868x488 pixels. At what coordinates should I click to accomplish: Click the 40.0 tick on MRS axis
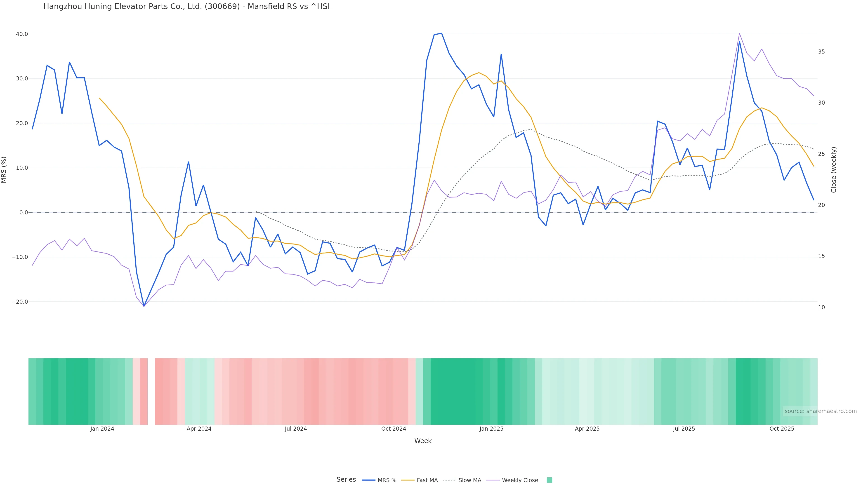pyautogui.click(x=21, y=34)
